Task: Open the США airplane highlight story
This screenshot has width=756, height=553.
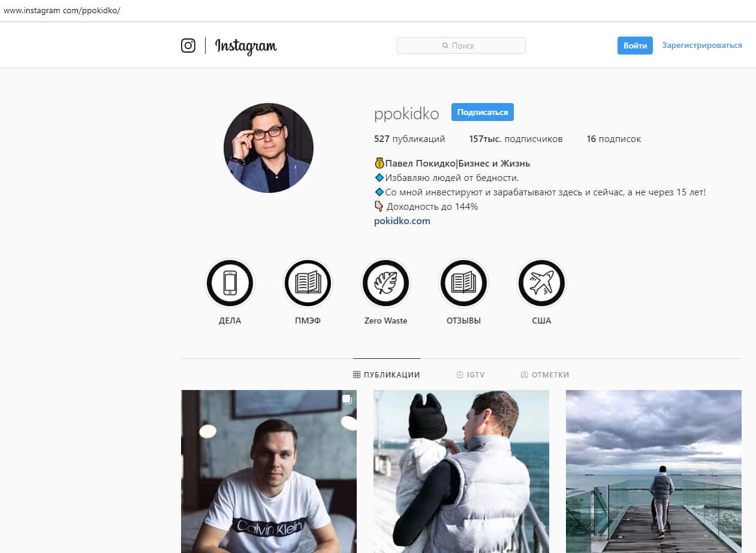Action: [x=541, y=283]
